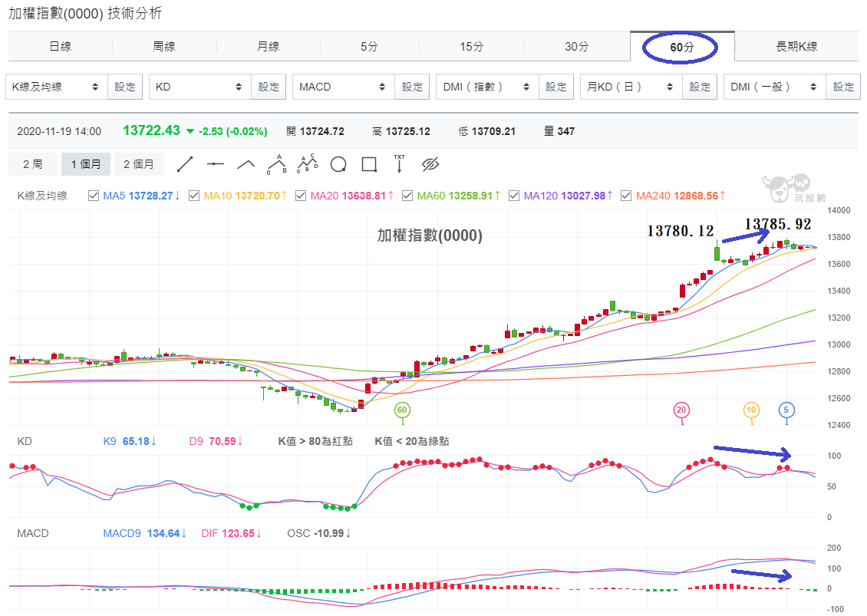Click the 量 347 volume value

(x=559, y=132)
